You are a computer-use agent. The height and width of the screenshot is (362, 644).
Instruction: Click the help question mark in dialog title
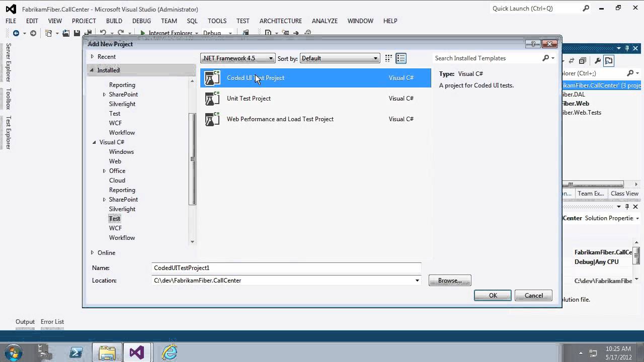pyautogui.click(x=534, y=44)
